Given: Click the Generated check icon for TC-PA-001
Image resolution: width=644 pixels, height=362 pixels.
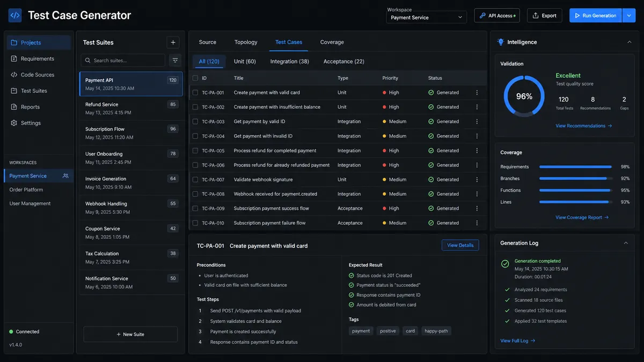Looking at the screenshot, I should (x=431, y=93).
